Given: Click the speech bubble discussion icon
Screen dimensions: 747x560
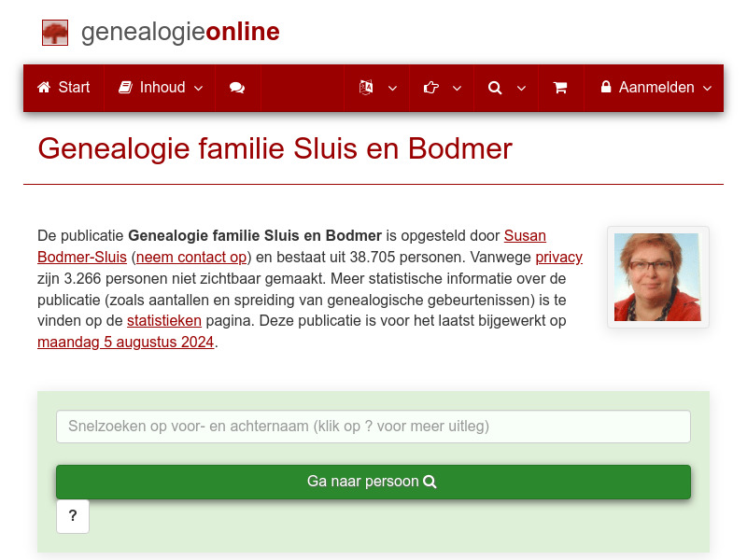Looking at the screenshot, I should (x=237, y=88).
